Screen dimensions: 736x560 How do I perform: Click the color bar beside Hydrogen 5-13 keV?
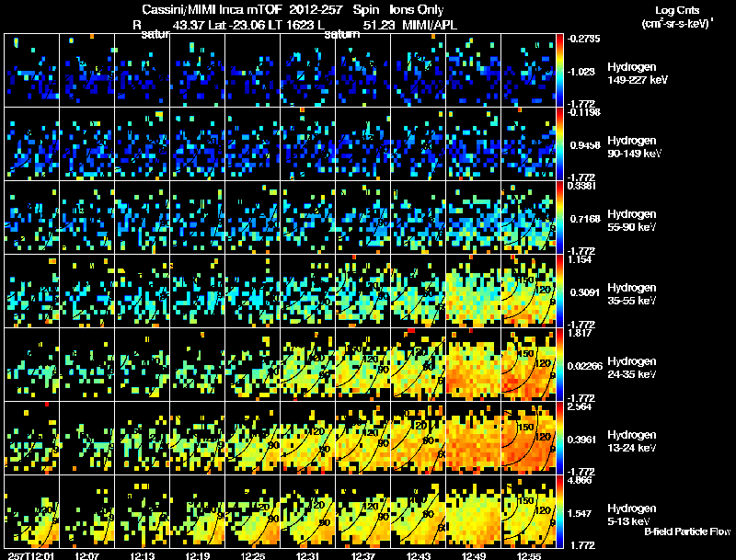(x=559, y=511)
